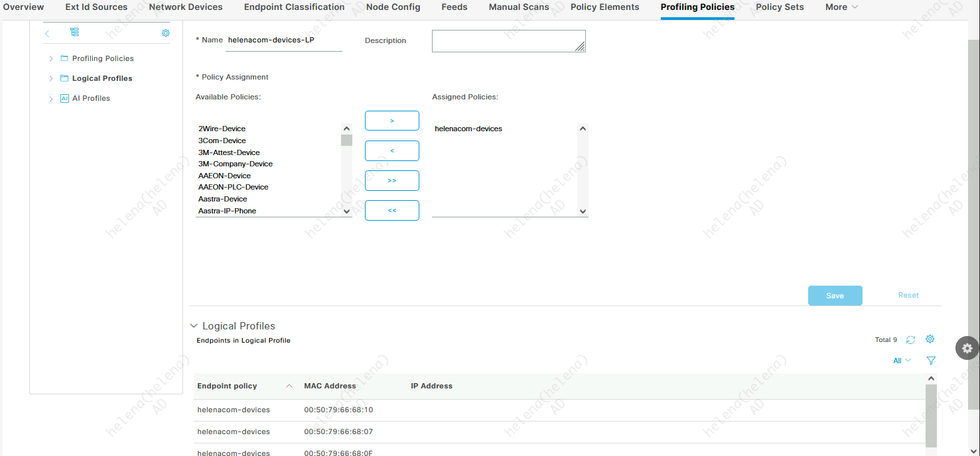
Task: Click the Save button
Action: [x=835, y=296]
